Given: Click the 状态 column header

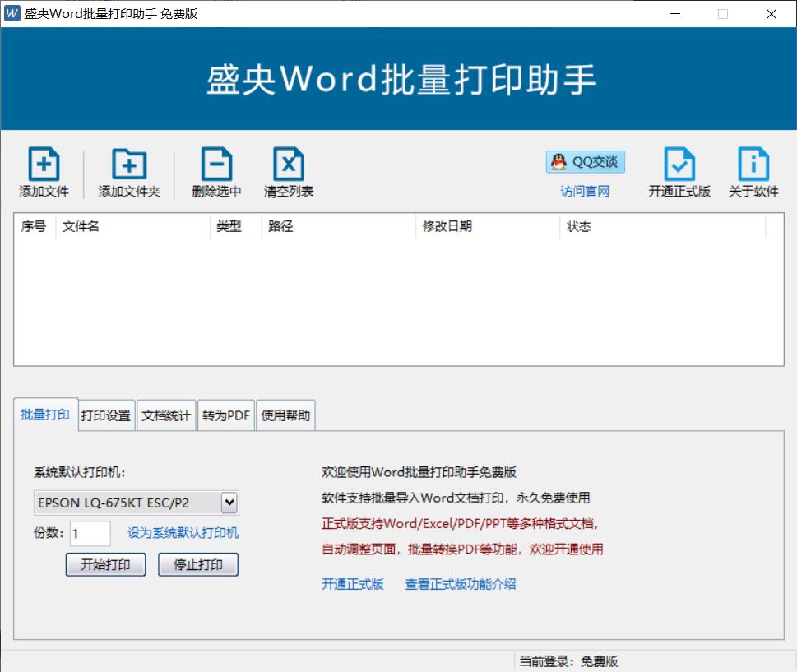Looking at the screenshot, I should [663, 226].
